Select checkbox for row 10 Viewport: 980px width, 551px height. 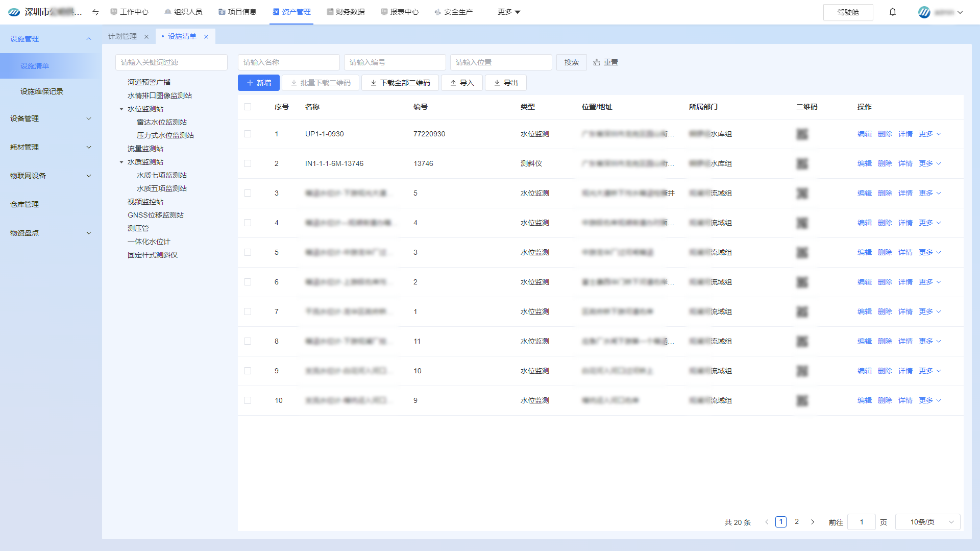click(248, 400)
